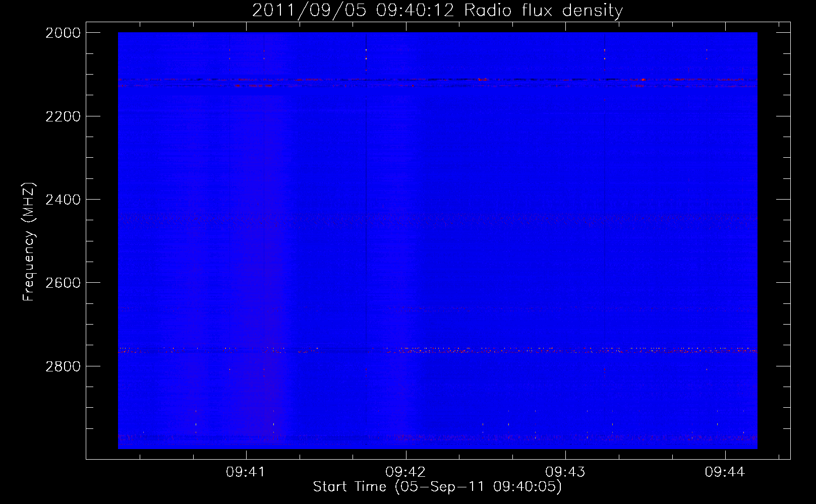Click the 2600 frequency tick label
The image size is (816, 504).
63,283
